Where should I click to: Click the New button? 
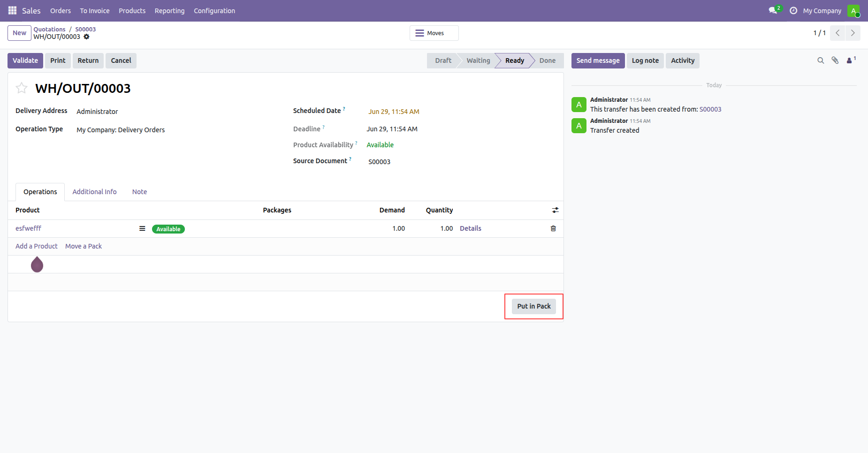point(19,33)
